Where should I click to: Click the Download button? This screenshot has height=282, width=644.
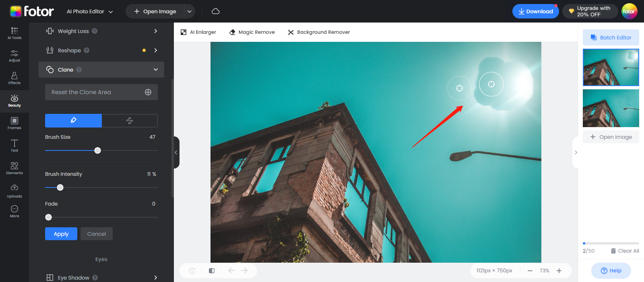click(x=535, y=11)
